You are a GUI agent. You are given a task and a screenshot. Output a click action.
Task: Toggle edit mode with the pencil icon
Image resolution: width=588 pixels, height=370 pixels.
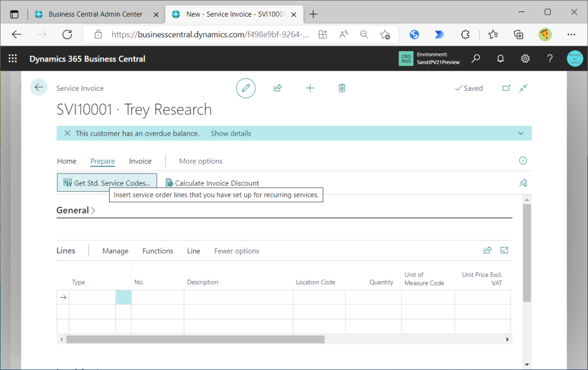tap(246, 88)
